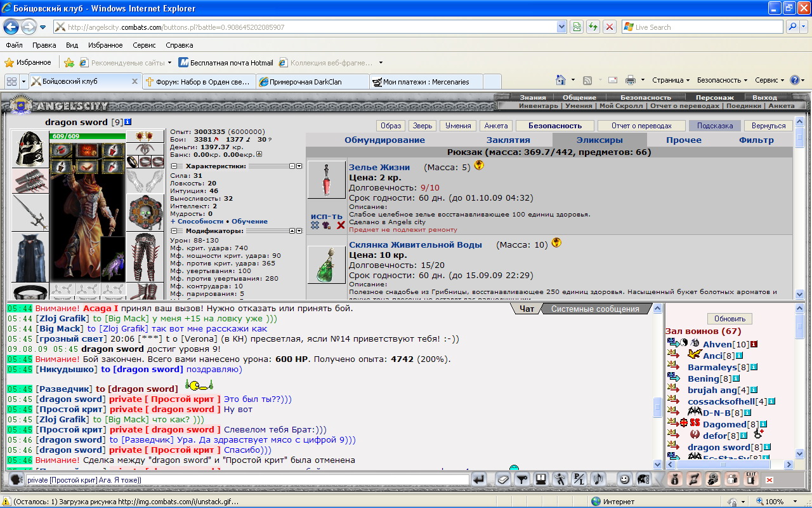Click the helmet equipment slot
Viewport: 812px width, 508px height.
click(x=30, y=149)
